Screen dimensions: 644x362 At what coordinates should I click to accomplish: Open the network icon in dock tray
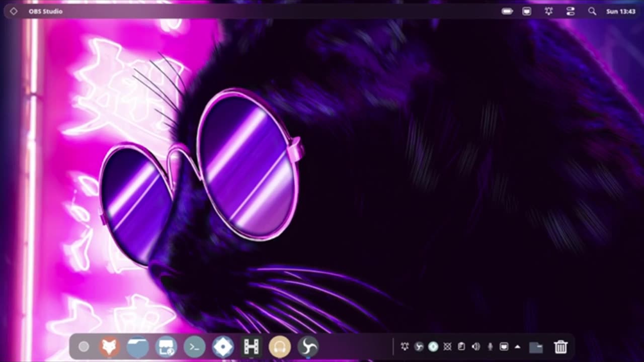(x=504, y=346)
